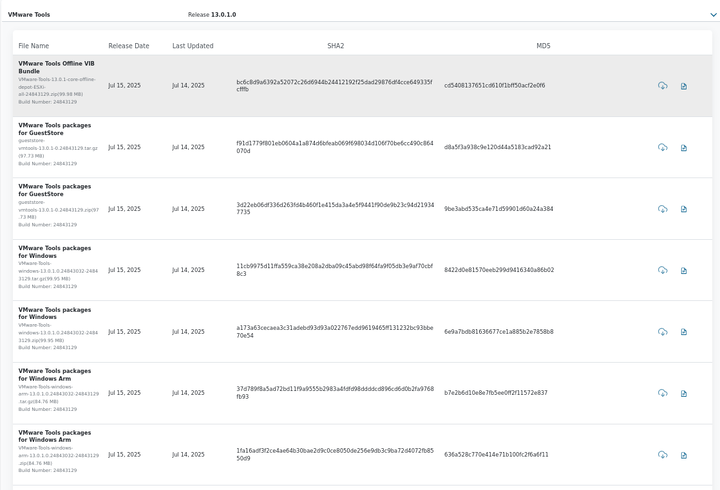Download Windows zip package via cloud icon
Image resolution: width=720 pixels, height=490 pixels.
point(663,332)
